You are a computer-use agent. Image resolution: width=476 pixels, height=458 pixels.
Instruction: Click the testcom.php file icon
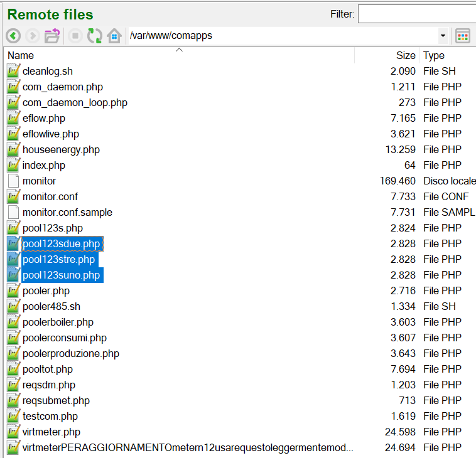pyautogui.click(x=13, y=416)
